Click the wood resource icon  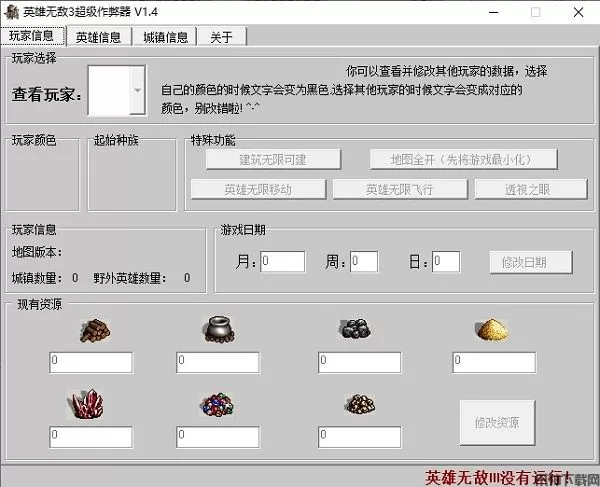click(95, 331)
